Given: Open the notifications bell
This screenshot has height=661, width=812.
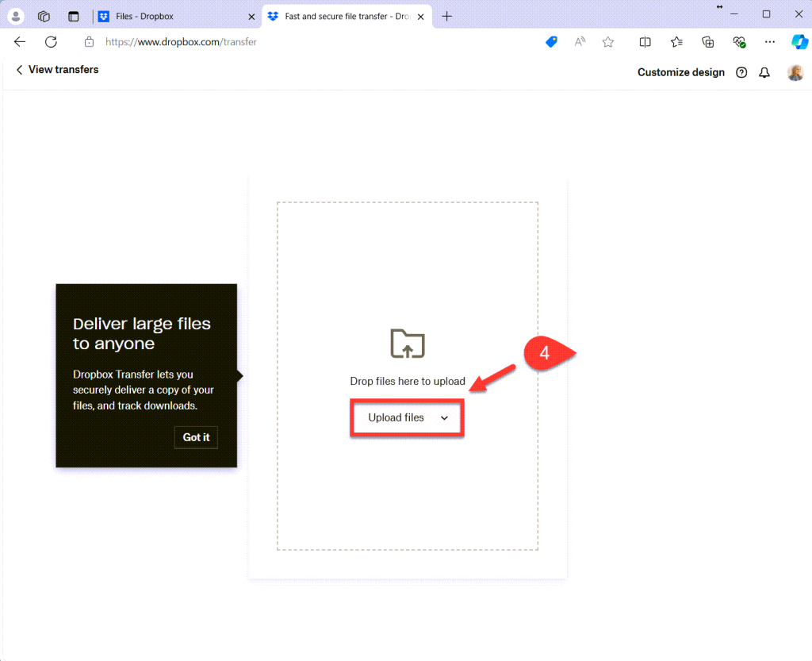Looking at the screenshot, I should click(764, 72).
